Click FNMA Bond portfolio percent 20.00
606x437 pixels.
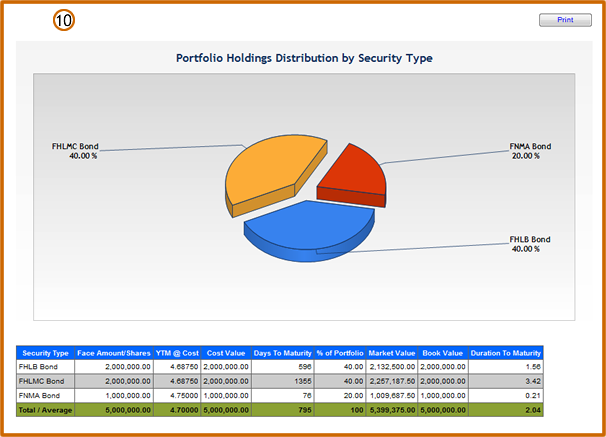pyautogui.click(x=340, y=395)
